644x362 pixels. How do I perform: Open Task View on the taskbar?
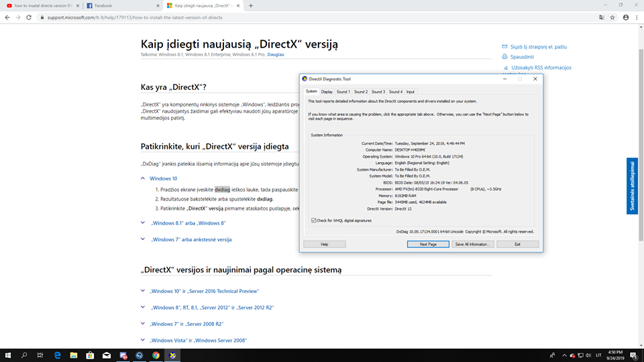tap(40, 355)
